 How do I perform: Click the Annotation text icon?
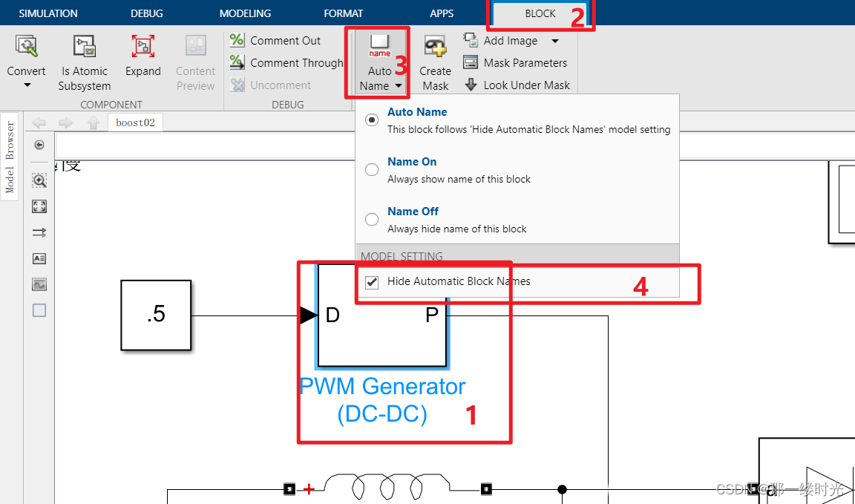[x=39, y=258]
